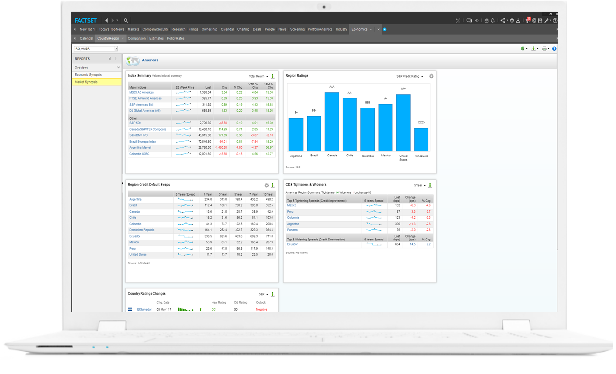Select Market Synopsis in the Reports list

point(97,82)
